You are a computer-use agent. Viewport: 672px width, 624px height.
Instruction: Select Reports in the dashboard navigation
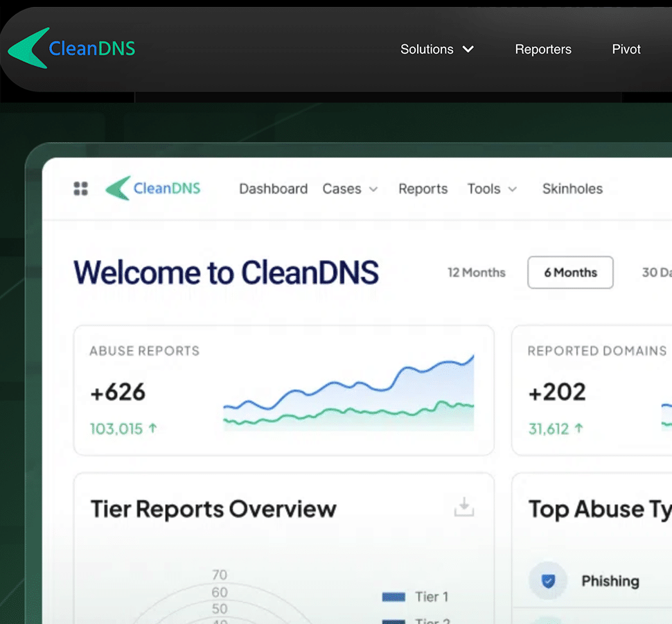[423, 189]
